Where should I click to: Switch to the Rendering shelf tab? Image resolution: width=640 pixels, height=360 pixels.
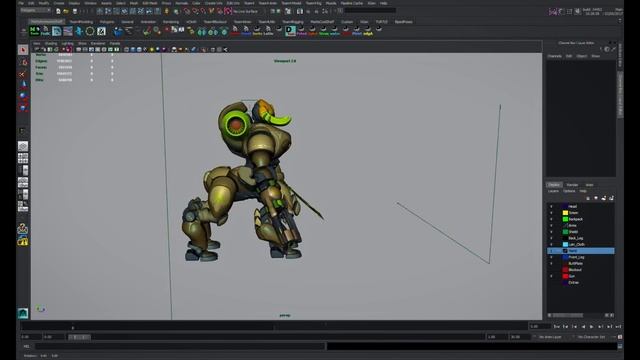(x=171, y=22)
